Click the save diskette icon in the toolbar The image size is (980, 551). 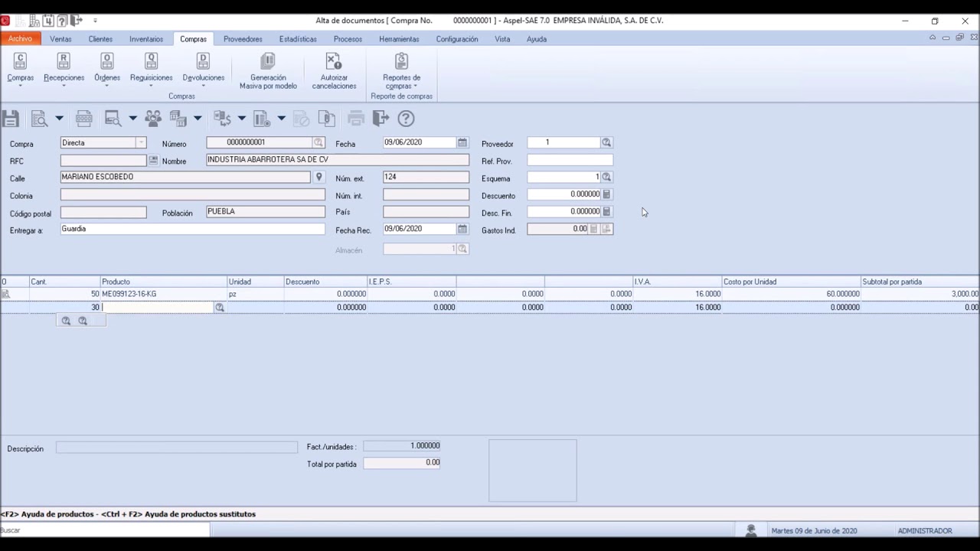coord(10,119)
